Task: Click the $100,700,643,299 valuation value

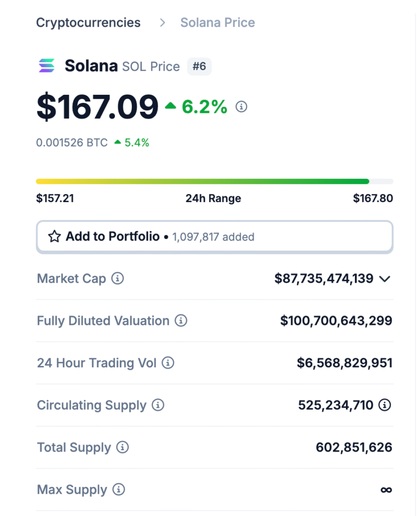Action: pos(336,321)
